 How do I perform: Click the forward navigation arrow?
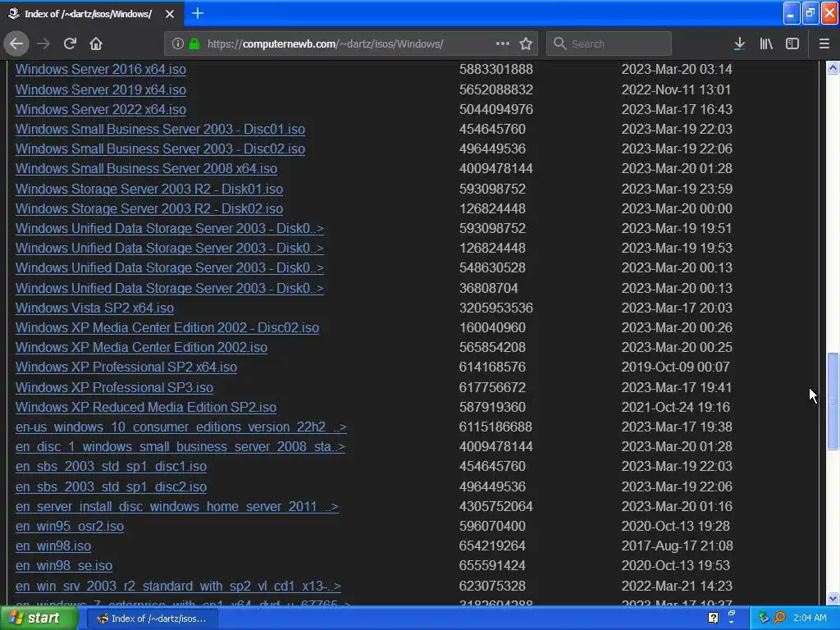[x=43, y=43]
